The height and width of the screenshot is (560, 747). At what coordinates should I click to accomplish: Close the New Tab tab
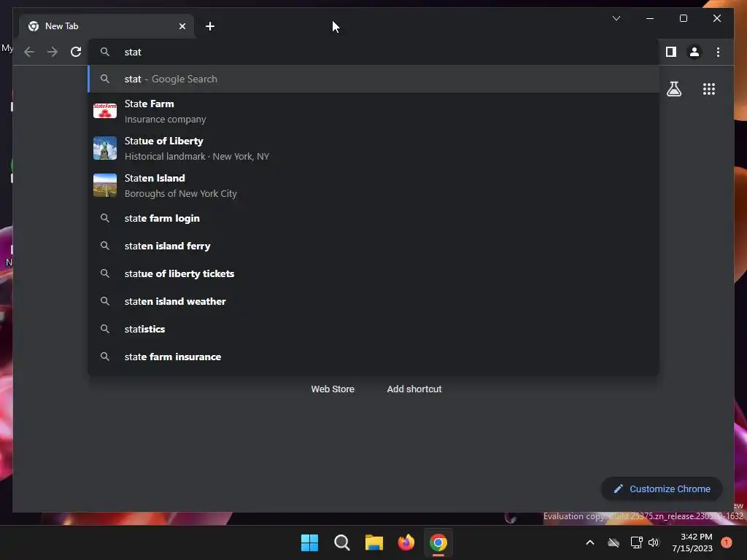(182, 26)
